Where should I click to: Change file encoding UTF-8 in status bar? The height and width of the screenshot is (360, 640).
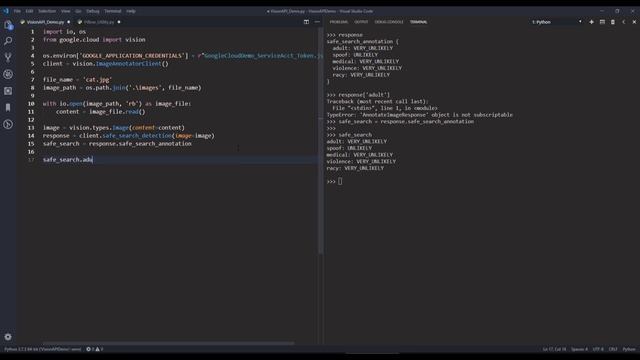598,349
